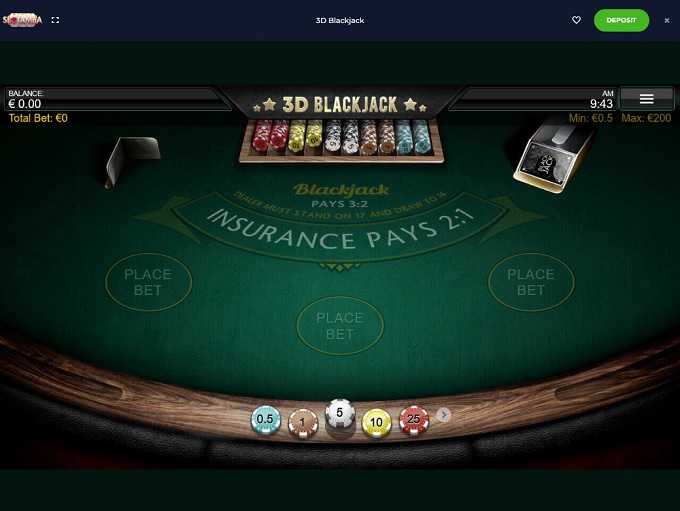Click the 3D Blackjack title banner
Screen dimensions: 680x511
point(340,105)
